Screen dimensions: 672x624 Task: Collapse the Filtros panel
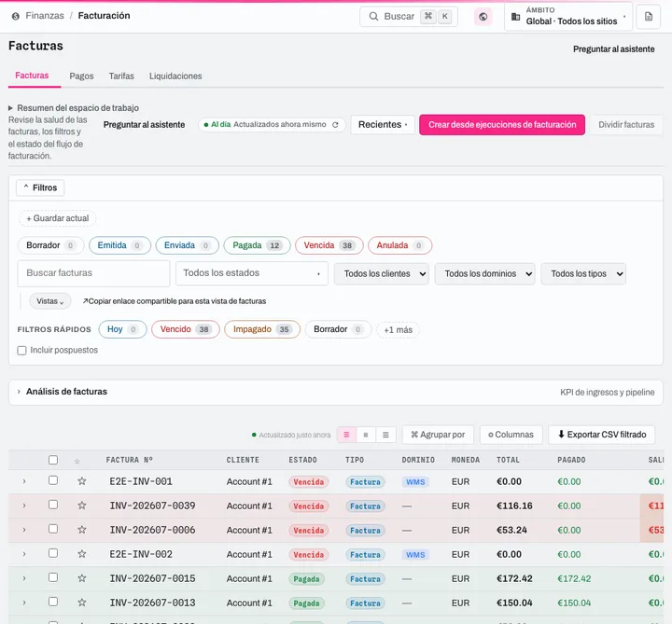(40, 187)
